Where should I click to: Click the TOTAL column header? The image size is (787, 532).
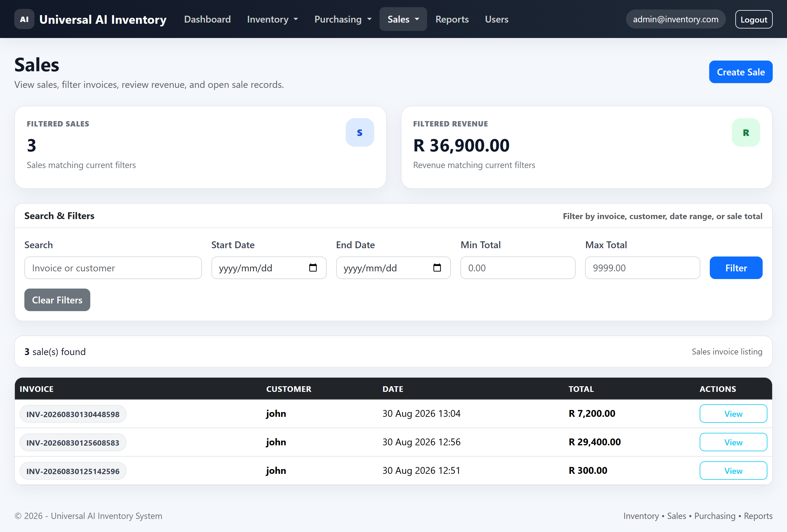581,389
